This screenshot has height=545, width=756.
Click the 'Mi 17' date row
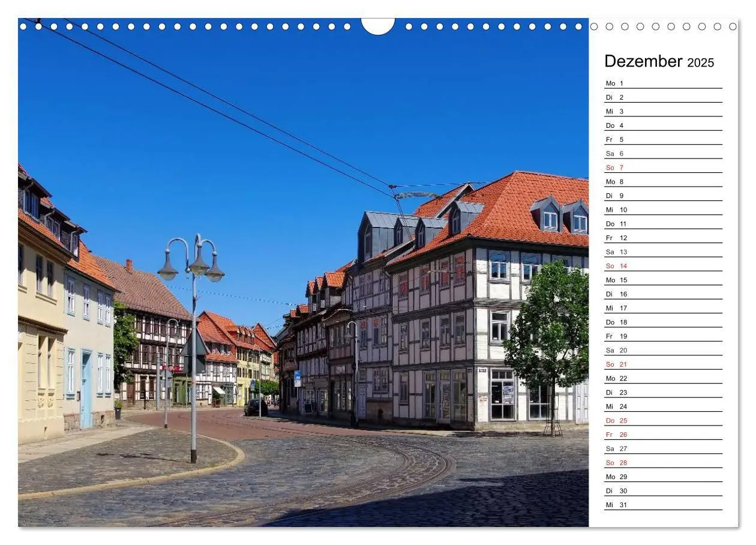tap(663, 309)
